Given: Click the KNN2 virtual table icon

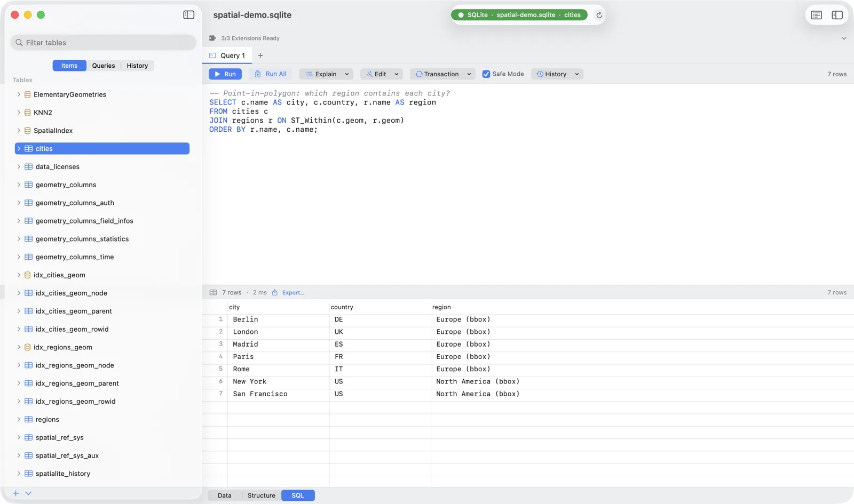Looking at the screenshot, I should [x=27, y=113].
